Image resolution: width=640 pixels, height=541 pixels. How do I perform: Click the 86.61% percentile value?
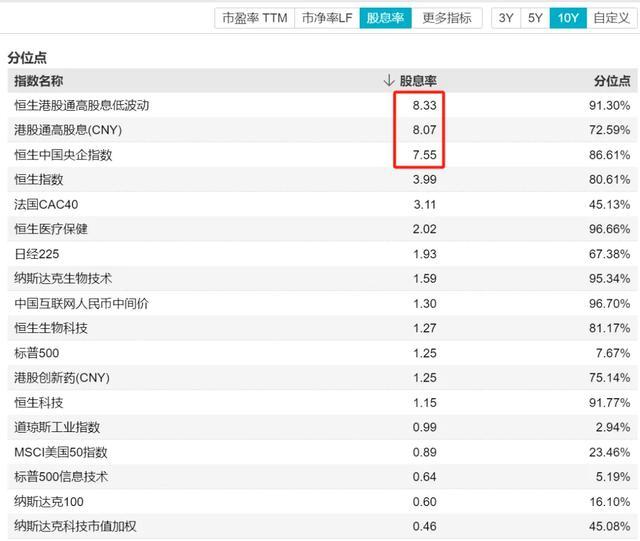click(609, 155)
